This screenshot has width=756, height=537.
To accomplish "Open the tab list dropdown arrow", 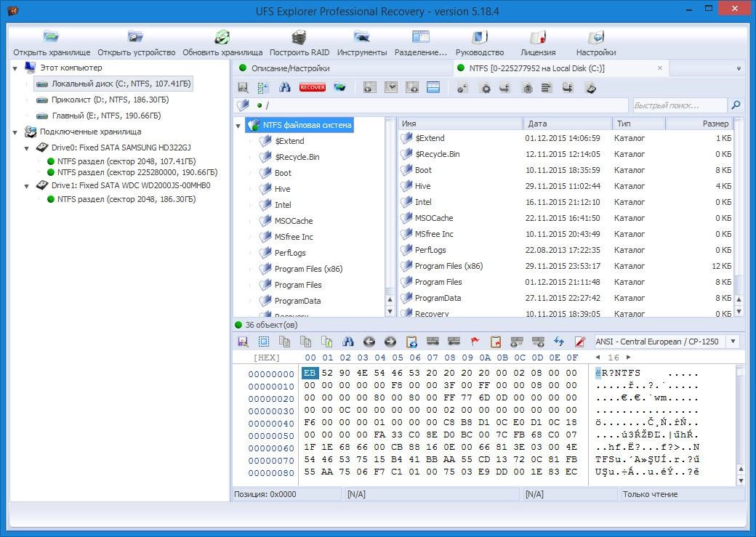I will tap(739, 68).
